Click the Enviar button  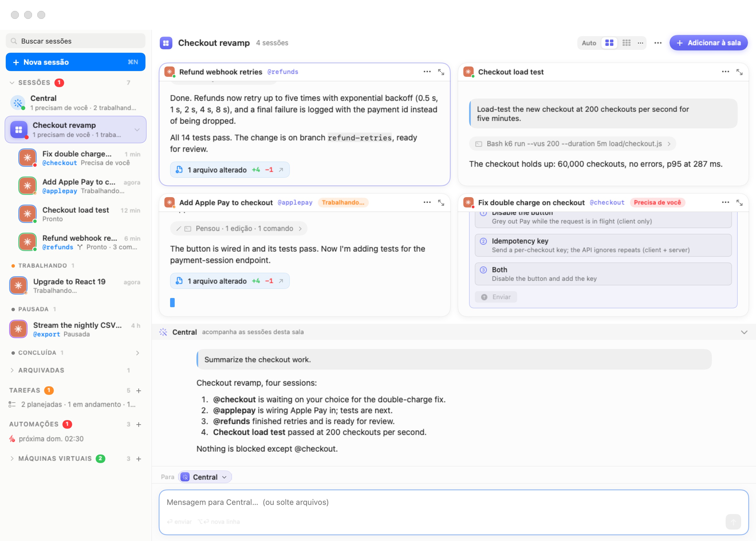pyautogui.click(x=496, y=297)
